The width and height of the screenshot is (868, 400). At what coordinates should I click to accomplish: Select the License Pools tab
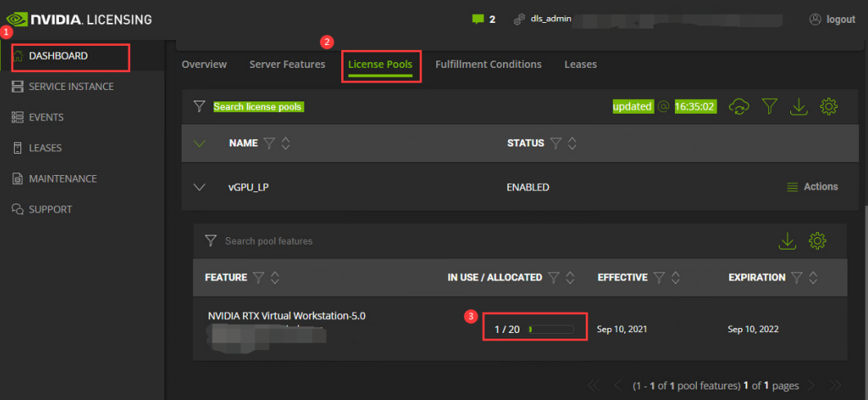pyautogui.click(x=380, y=64)
